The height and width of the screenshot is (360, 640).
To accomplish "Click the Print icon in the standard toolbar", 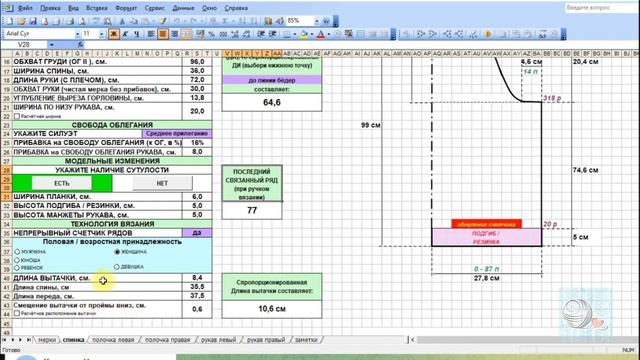I will point(70,21).
